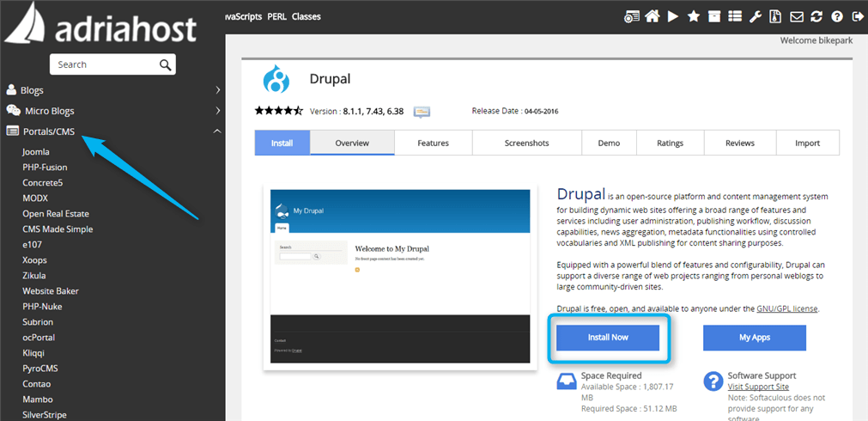Screen dimensions: 868x421
Task: Click the Space Required inbox icon
Action: [565, 381]
